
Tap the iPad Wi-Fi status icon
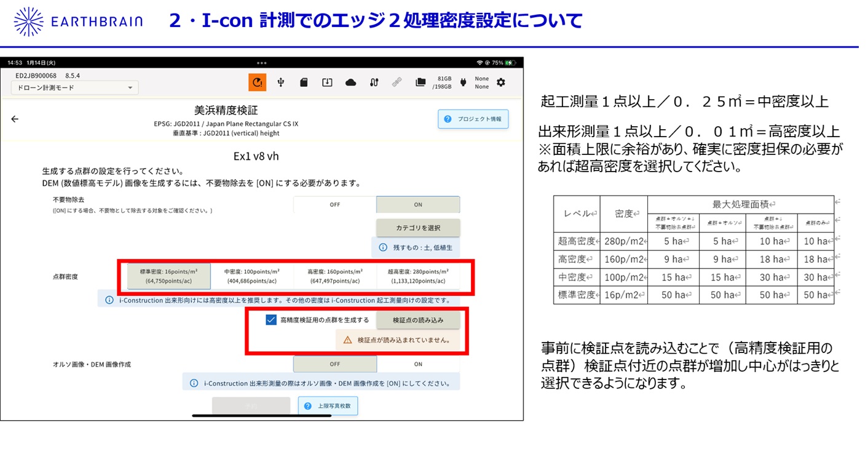pyautogui.click(x=479, y=63)
